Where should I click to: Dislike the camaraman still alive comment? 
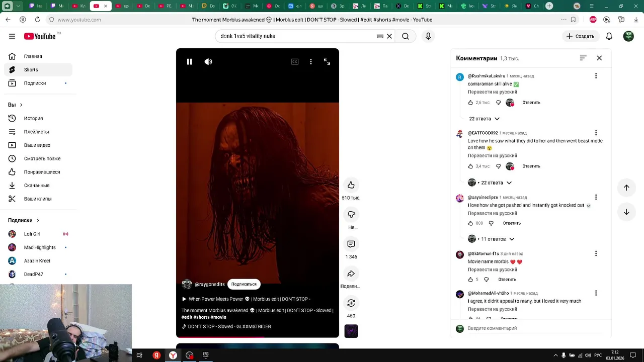pos(499,103)
